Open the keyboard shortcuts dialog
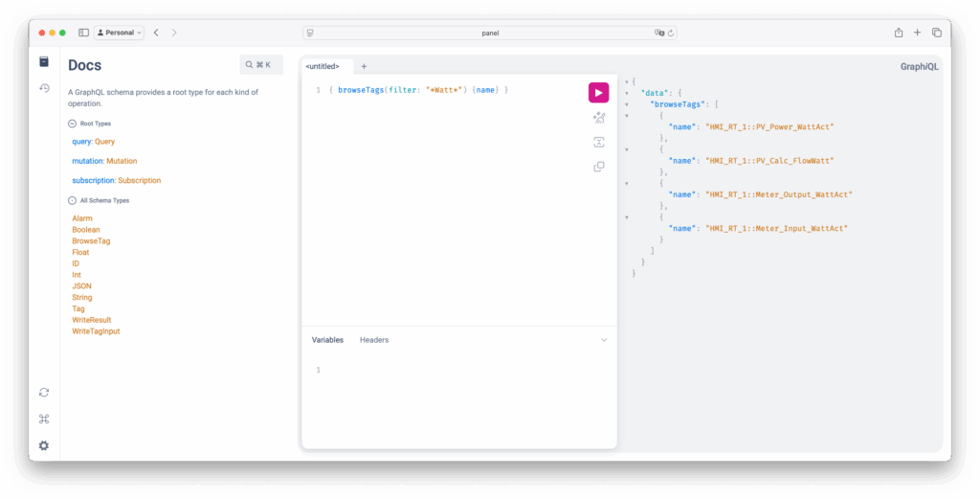Viewport: 980px width, 499px height. (x=44, y=419)
